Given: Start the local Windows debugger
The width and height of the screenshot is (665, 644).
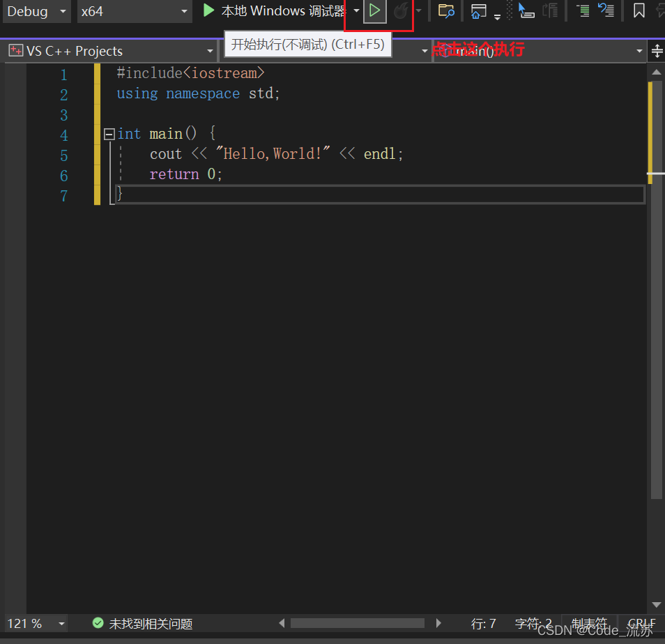Looking at the screenshot, I should point(274,11).
